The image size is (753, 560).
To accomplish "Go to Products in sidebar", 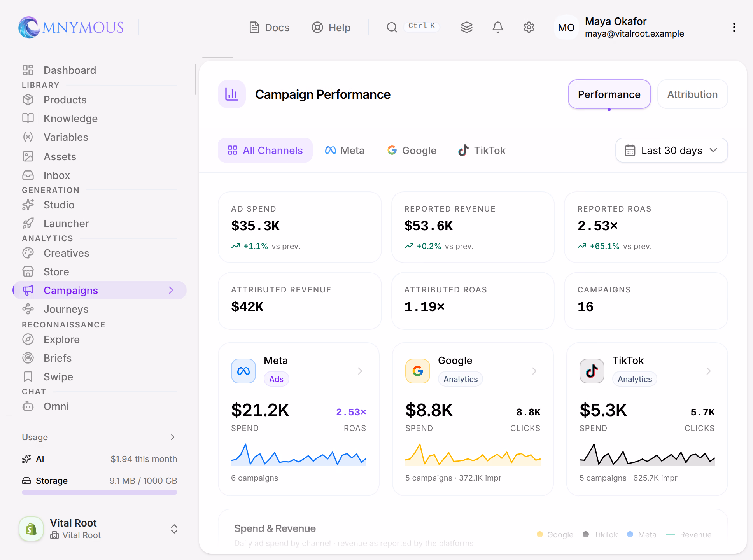I will click(100, 100).
